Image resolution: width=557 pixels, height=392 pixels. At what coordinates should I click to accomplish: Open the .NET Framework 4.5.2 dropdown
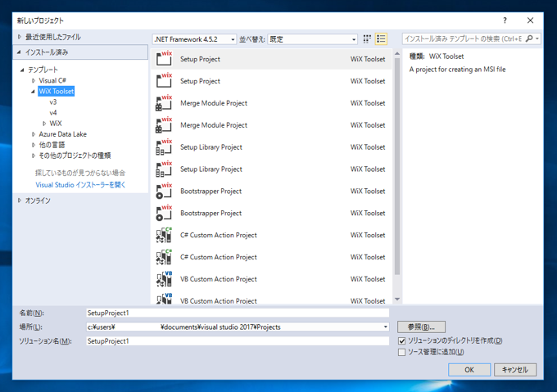coord(194,39)
